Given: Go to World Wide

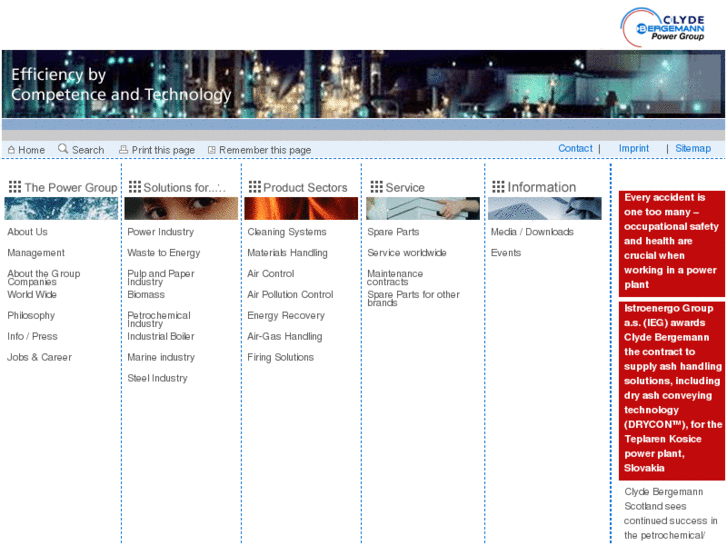Looking at the screenshot, I should click(x=32, y=295).
